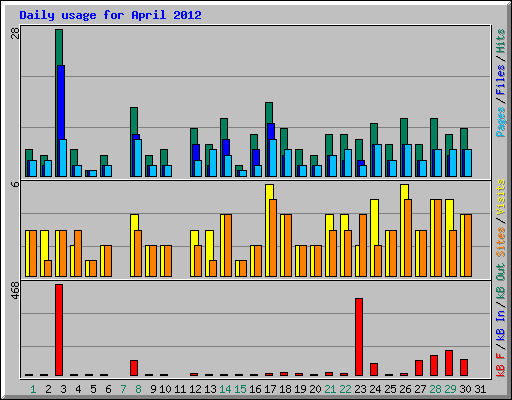Select green day label "15" on the x-axis

pos(240,389)
